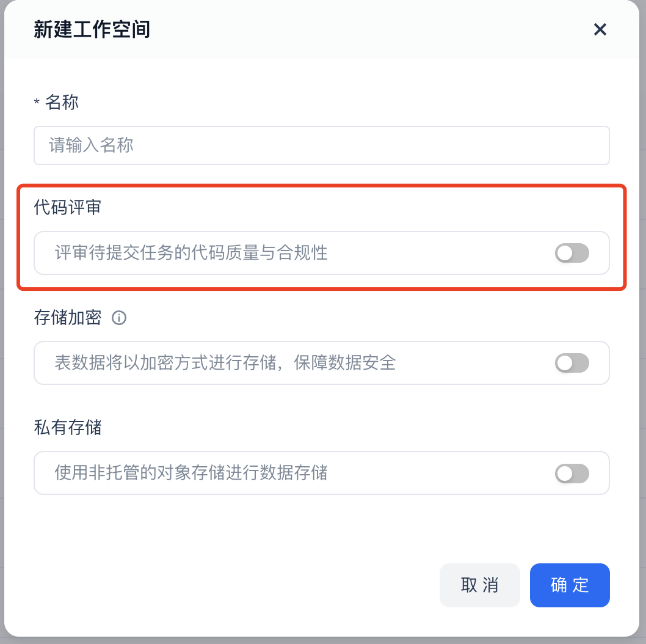Screen dimensions: 646x644
Task: Click the empty header area right of the title
Action: coord(371,30)
